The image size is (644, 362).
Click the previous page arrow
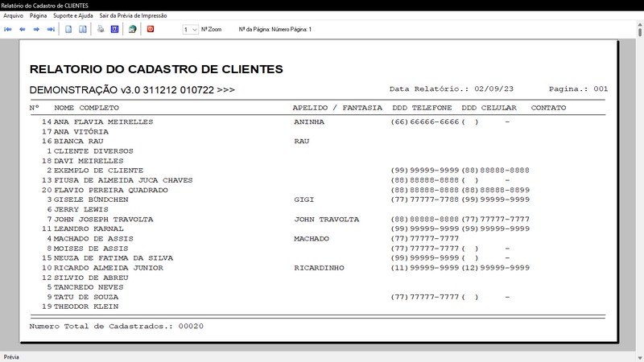[x=23, y=29]
